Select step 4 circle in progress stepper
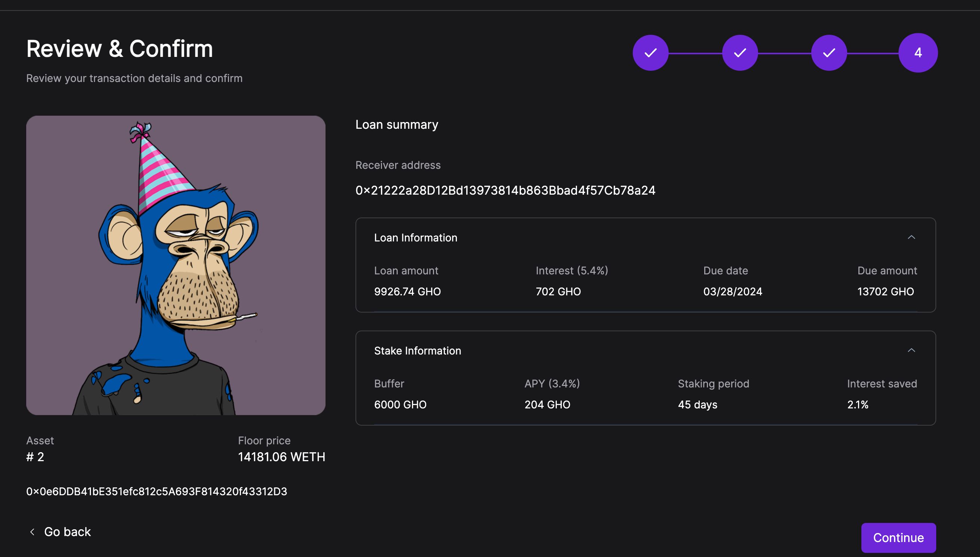Viewport: 980px width, 557px height. pos(918,53)
